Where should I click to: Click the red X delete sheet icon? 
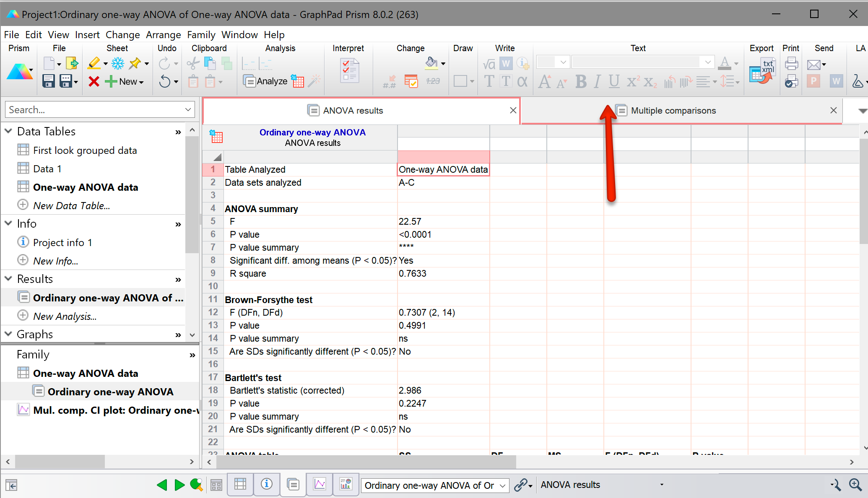(x=94, y=81)
